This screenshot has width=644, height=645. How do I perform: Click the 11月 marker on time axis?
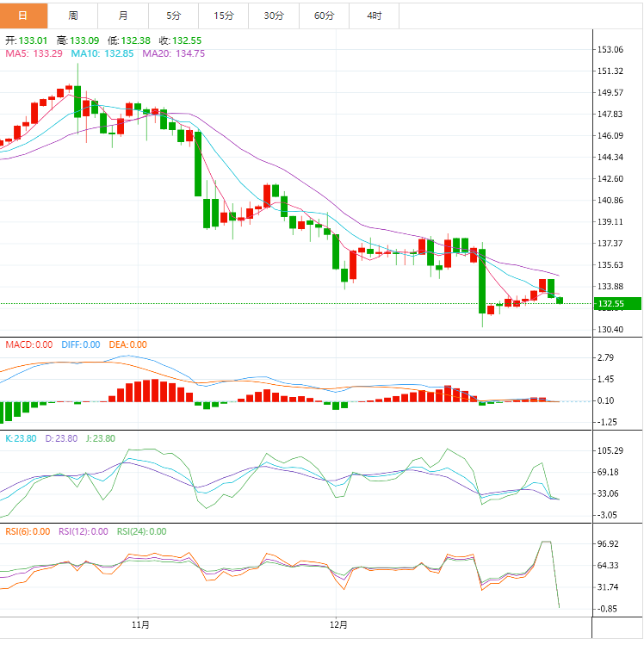(x=141, y=623)
